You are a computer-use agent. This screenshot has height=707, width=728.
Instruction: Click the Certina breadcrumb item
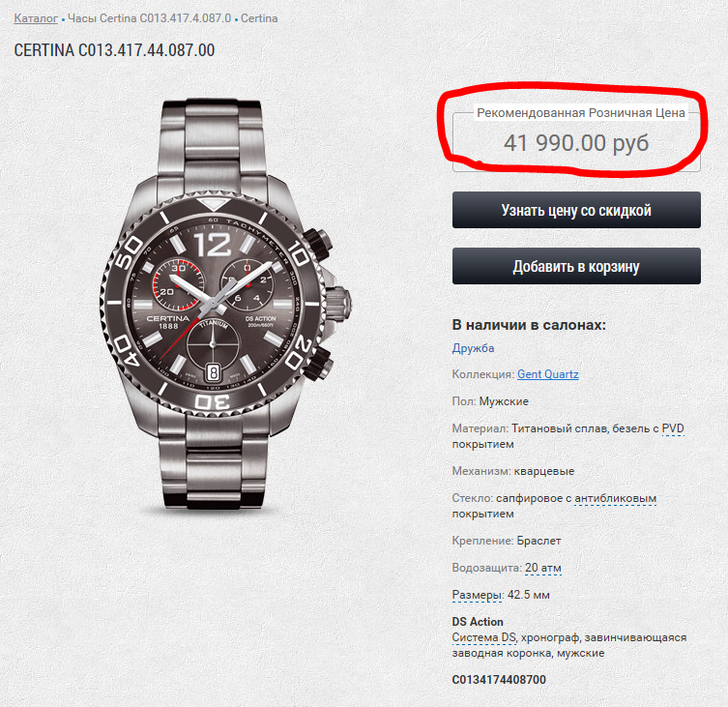point(259,18)
